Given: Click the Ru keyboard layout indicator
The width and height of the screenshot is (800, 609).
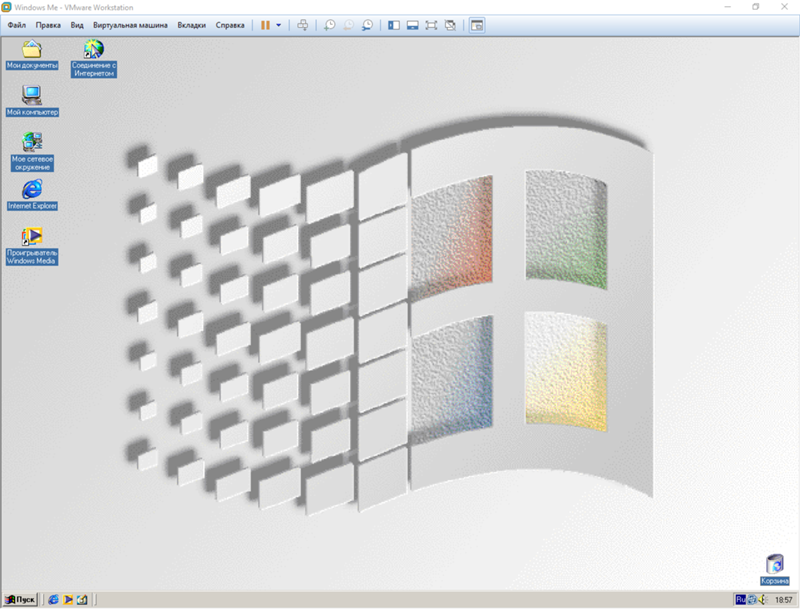Looking at the screenshot, I should pyautogui.click(x=740, y=599).
